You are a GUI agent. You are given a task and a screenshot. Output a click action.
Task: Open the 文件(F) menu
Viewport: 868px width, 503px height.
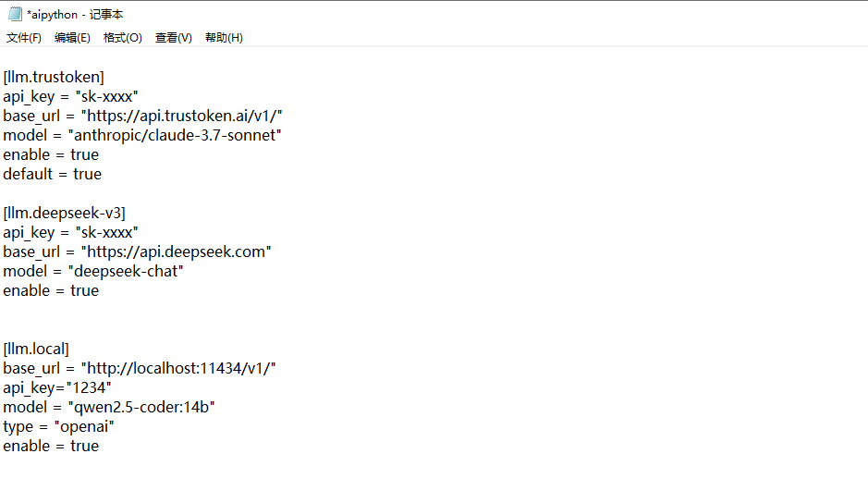[24, 38]
